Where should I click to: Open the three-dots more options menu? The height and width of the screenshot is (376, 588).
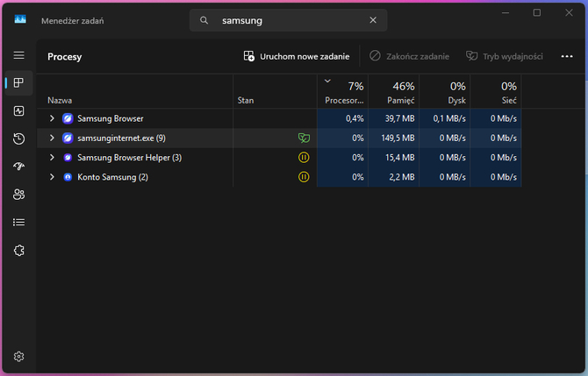tap(567, 57)
